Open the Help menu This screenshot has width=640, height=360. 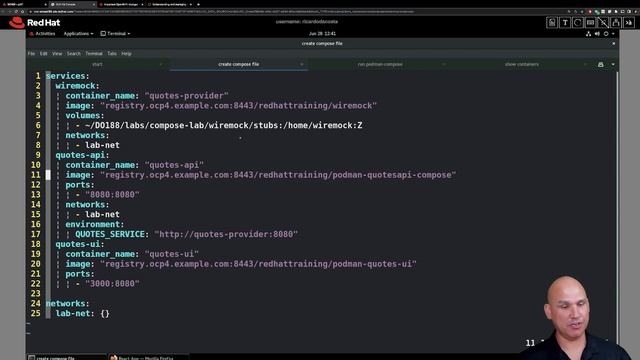127,53
